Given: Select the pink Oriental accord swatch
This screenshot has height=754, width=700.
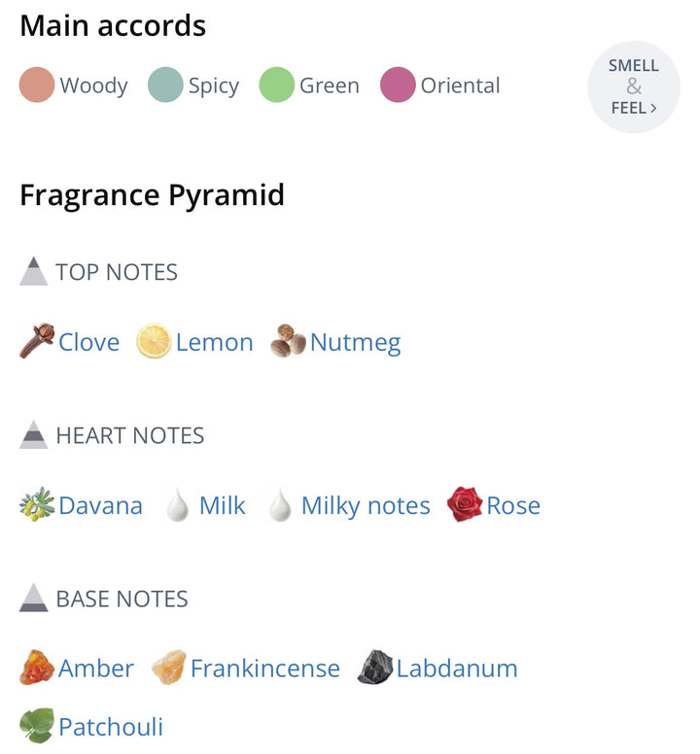Looking at the screenshot, I should [x=398, y=85].
